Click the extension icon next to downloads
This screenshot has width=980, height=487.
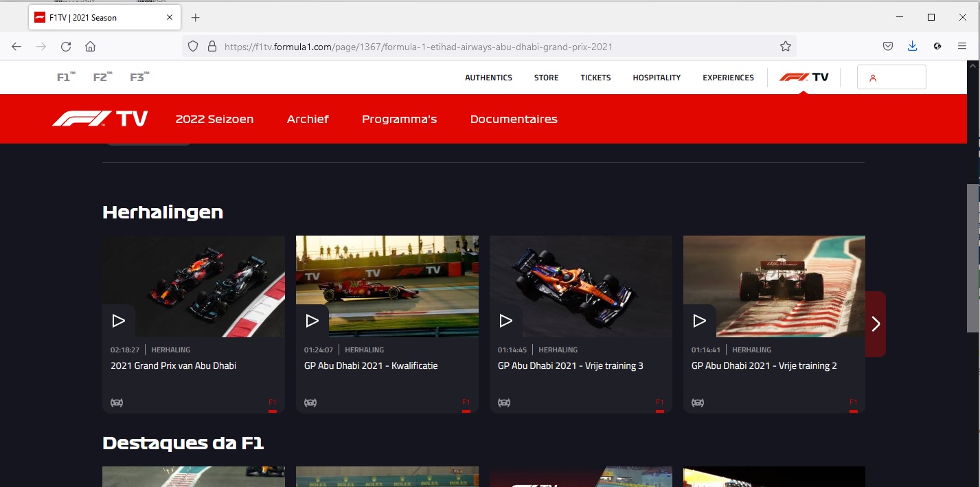pos(937,47)
